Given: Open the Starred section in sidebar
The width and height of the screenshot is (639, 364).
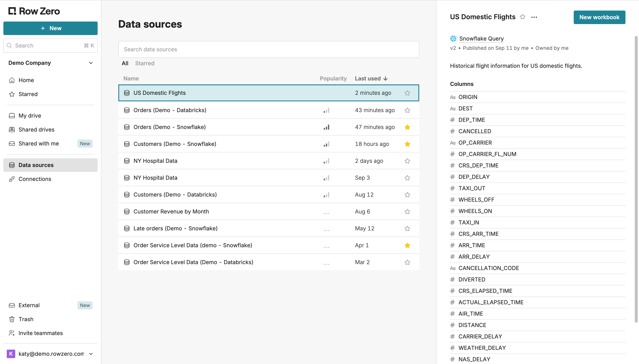Looking at the screenshot, I should click(x=50, y=94).
